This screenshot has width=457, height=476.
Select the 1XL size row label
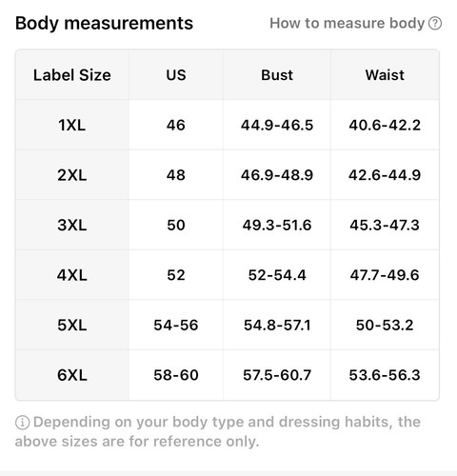point(72,125)
